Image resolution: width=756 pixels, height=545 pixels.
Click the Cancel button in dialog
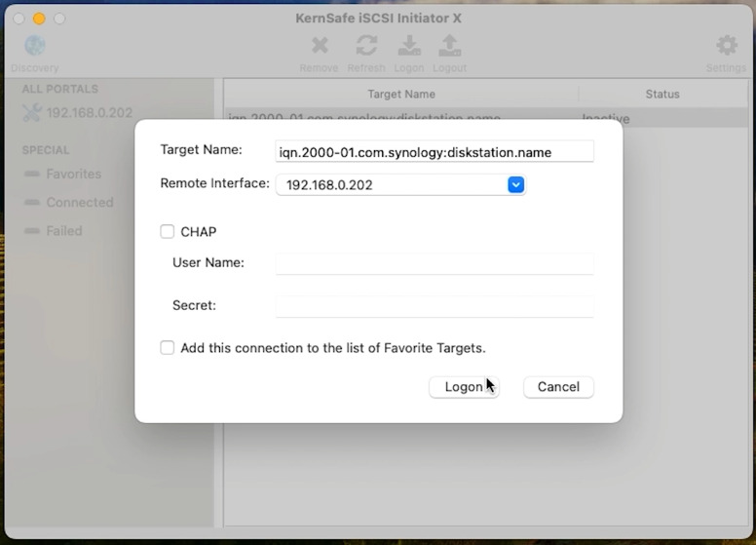(x=558, y=387)
